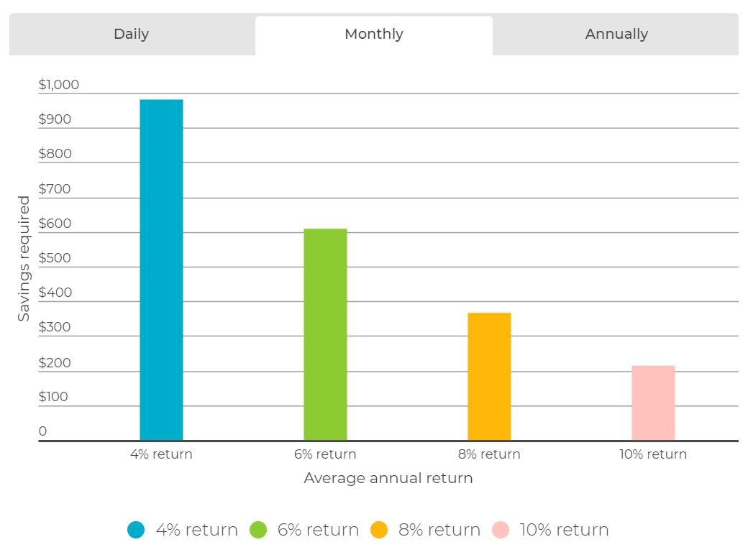Click the '4% return' x-axis label
748x560 pixels.
pyautogui.click(x=161, y=454)
